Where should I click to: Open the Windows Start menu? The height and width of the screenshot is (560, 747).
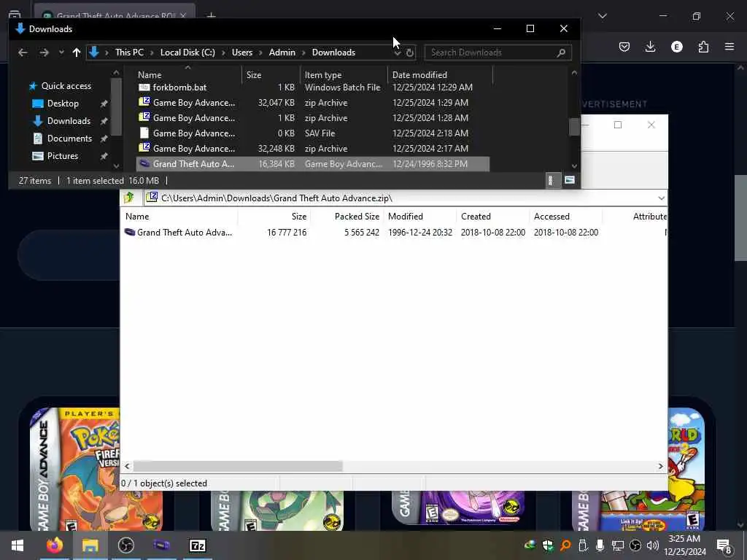18,545
